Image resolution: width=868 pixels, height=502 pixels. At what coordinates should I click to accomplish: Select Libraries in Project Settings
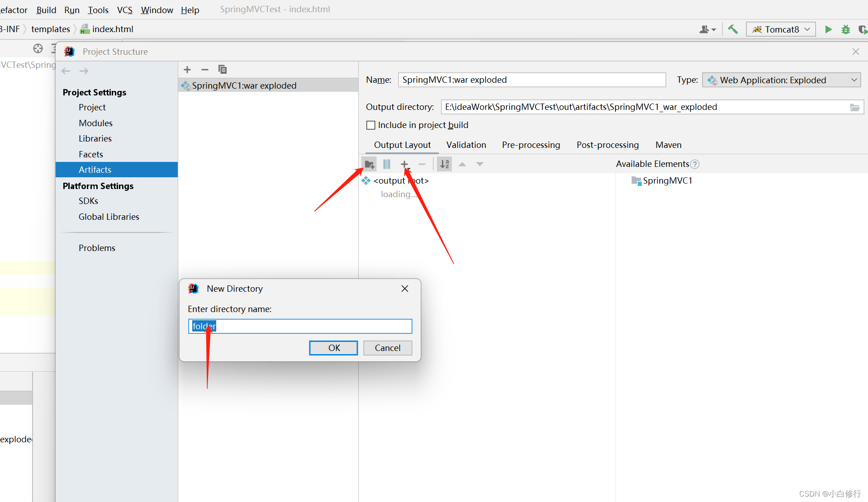tap(95, 138)
